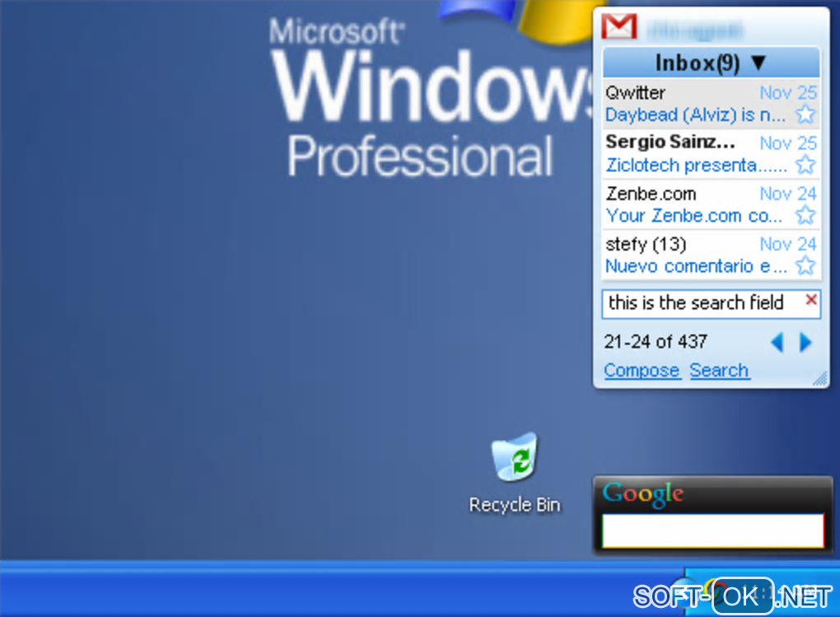Viewport: 840px width, 617px height.
Task: Open the Nuevo comentario message subject
Action: point(696,266)
